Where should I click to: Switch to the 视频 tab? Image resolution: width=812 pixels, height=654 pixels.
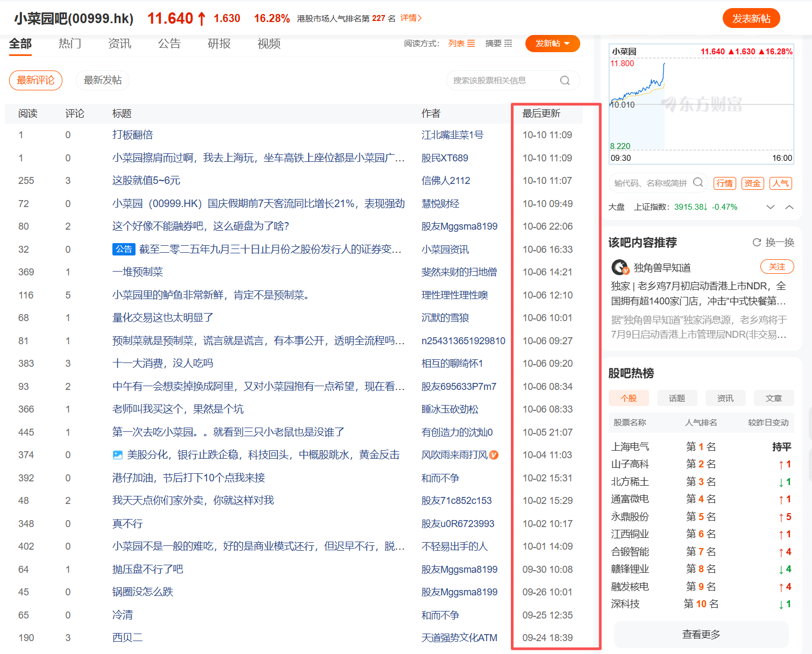point(269,44)
